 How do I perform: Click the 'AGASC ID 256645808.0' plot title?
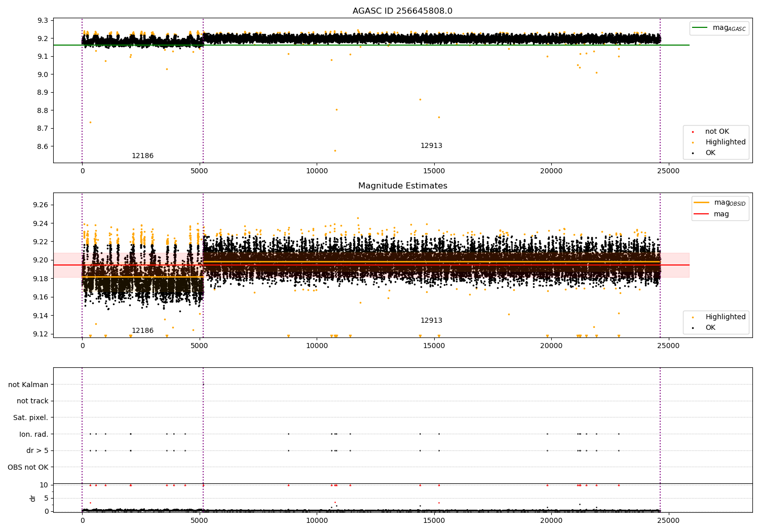coord(402,11)
